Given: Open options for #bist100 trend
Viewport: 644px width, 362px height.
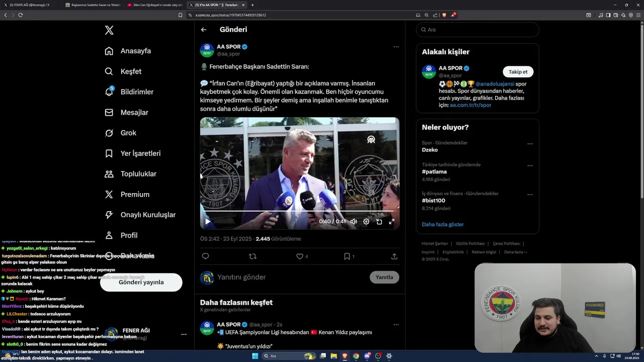Looking at the screenshot, I should tap(530, 194).
